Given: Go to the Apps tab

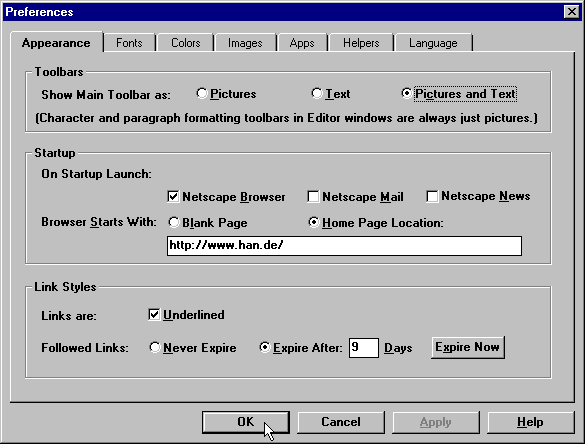Looking at the screenshot, I should click(302, 43).
